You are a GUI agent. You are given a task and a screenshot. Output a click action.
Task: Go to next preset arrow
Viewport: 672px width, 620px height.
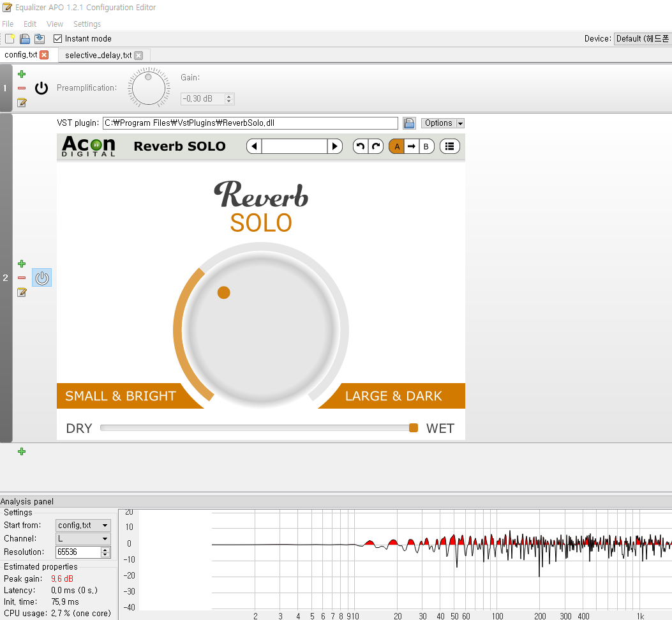click(334, 146)
